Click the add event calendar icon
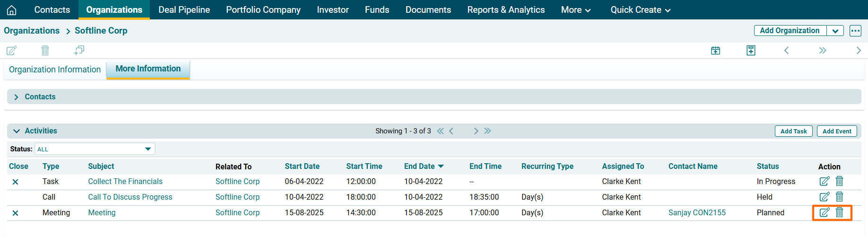The height and width of the screenshot is (237, 868). click(715, 50)
